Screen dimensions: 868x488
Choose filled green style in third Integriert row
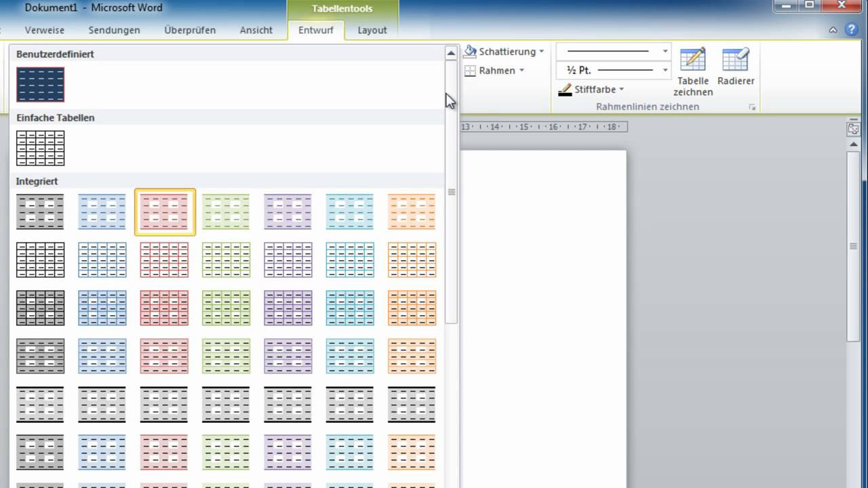pos(226,308)
